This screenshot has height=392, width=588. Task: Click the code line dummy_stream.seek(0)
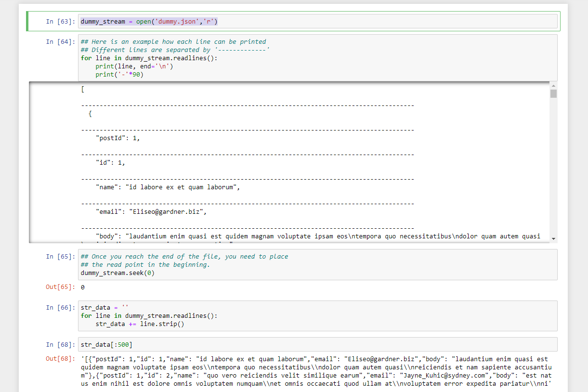pyautogui.click(x=118, y=273)
